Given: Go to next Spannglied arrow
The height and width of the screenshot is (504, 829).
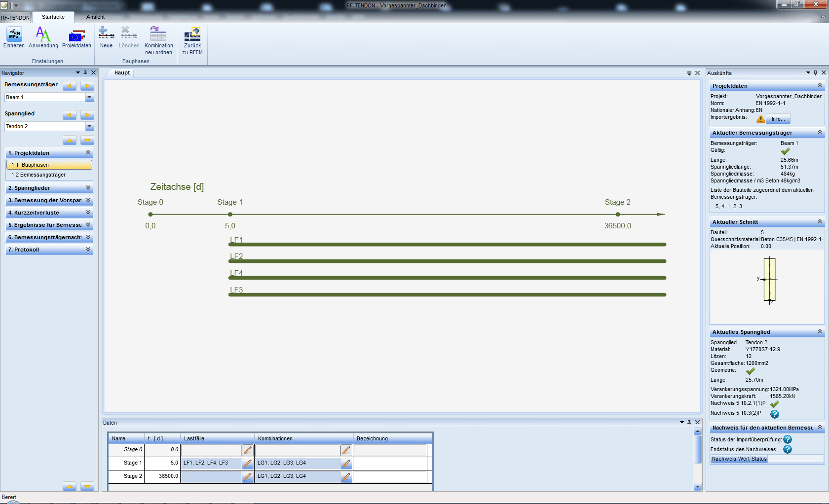Looking at the screenshot, I should click(x=87, y=115).
